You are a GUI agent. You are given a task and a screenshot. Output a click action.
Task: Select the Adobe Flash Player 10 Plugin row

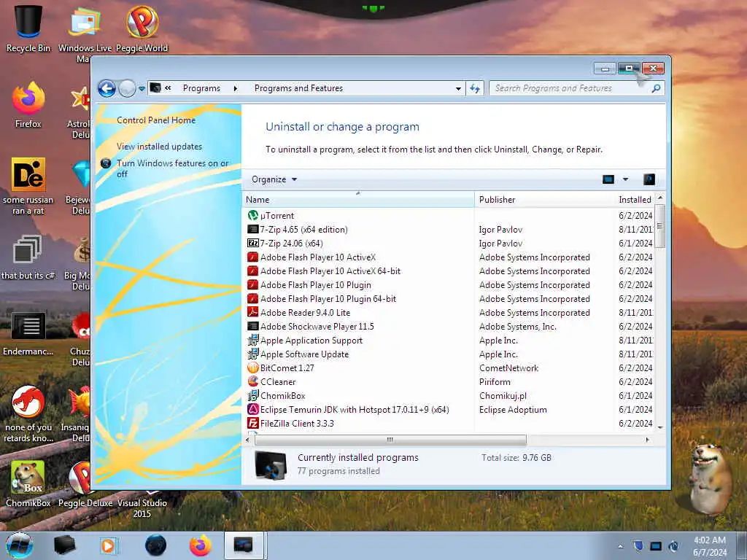pos(449,285)
